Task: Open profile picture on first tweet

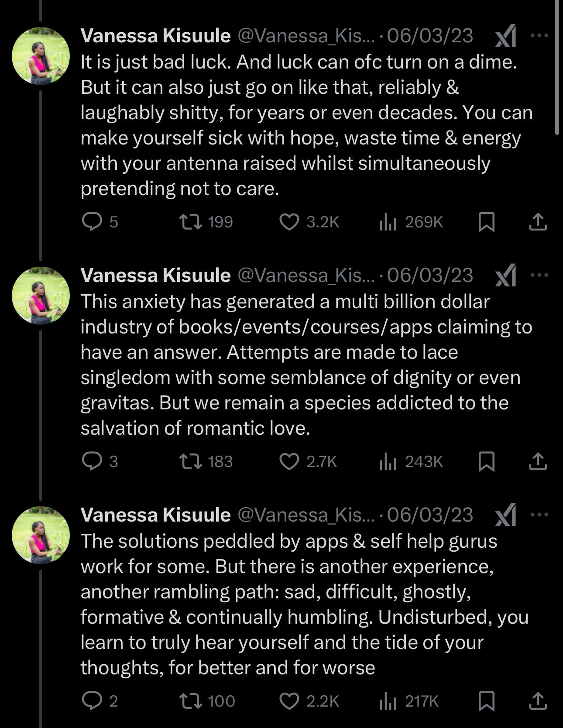Action: click(41, 56)
